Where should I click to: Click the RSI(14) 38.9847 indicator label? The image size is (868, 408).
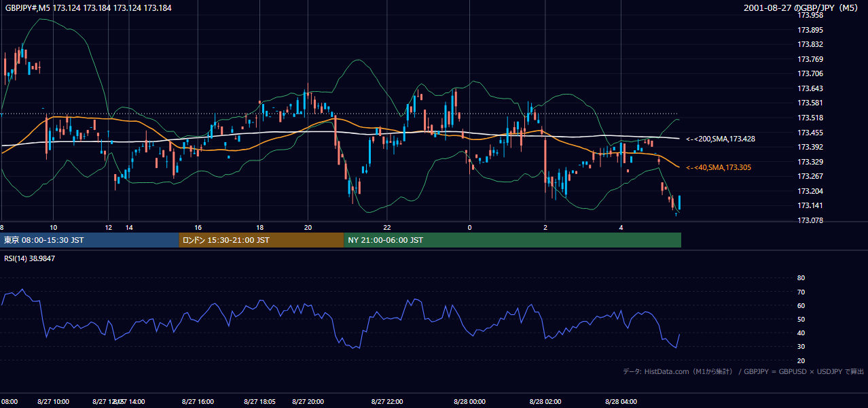[x=30, y=258]
